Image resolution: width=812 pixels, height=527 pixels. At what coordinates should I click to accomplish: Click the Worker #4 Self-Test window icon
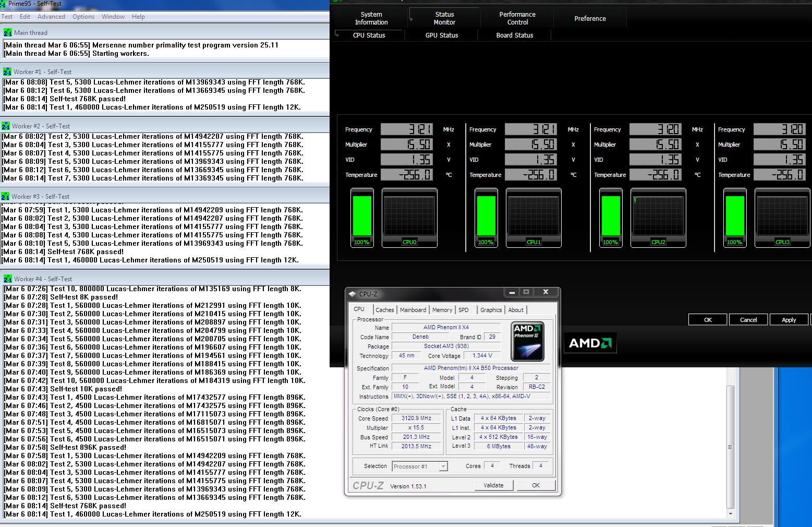[8, 279]
